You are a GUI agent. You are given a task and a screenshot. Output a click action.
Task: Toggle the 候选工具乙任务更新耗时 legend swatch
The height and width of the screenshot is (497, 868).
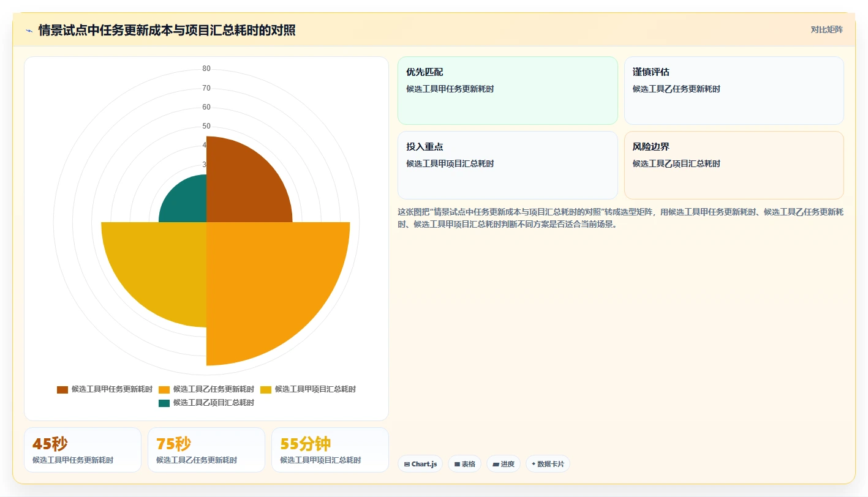(164, 389)
